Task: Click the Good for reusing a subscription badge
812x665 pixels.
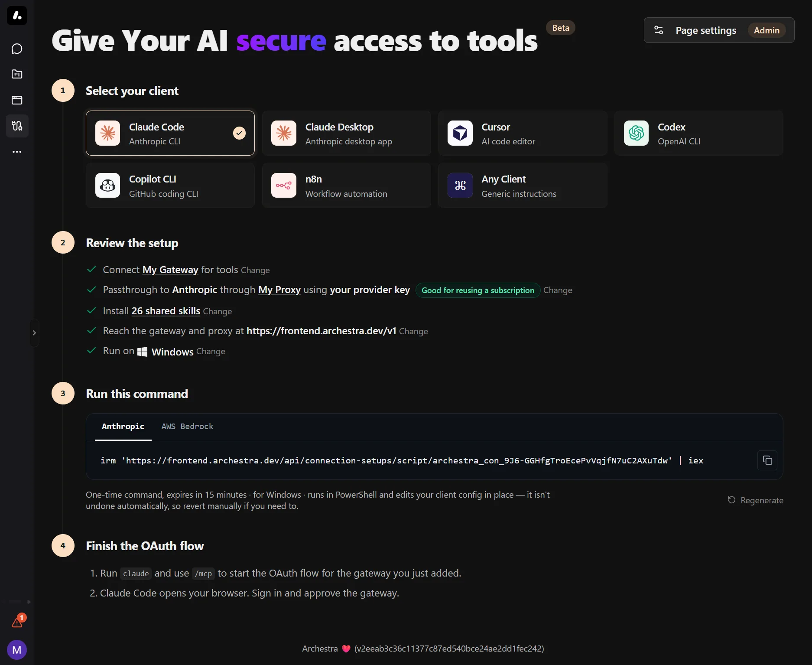Action: pyautogui.click(x=478, y=290)
